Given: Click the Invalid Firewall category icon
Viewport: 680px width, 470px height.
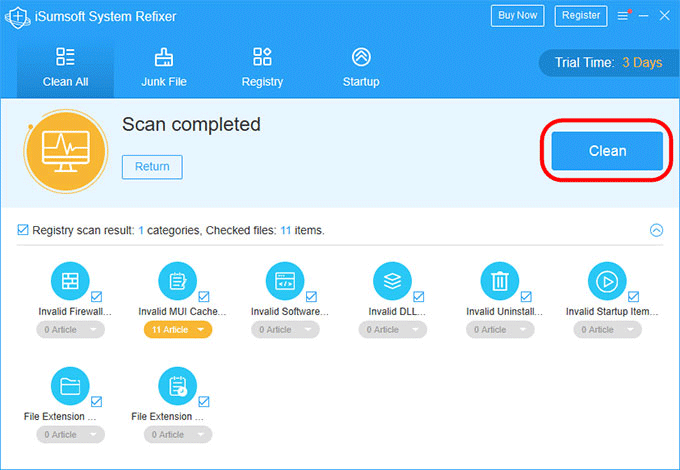Looking at the screenshot, I should [70, 281].
